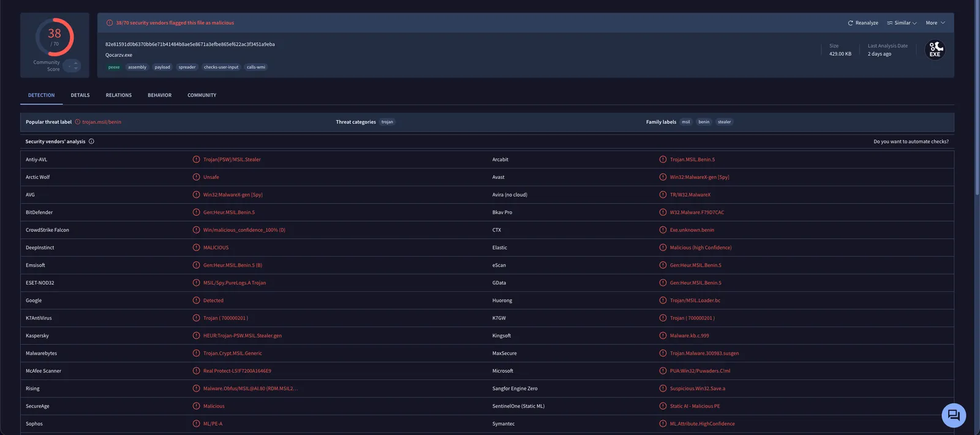Click the trojan.msil/benin threat label
The image size is (980, 435).
pos(102,122)
